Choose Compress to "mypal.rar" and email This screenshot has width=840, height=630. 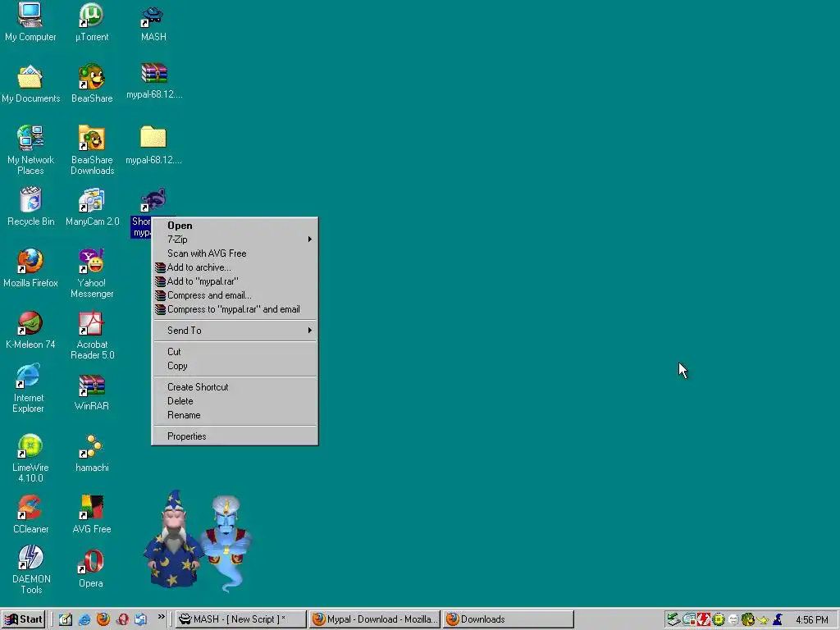coord(235,309)
